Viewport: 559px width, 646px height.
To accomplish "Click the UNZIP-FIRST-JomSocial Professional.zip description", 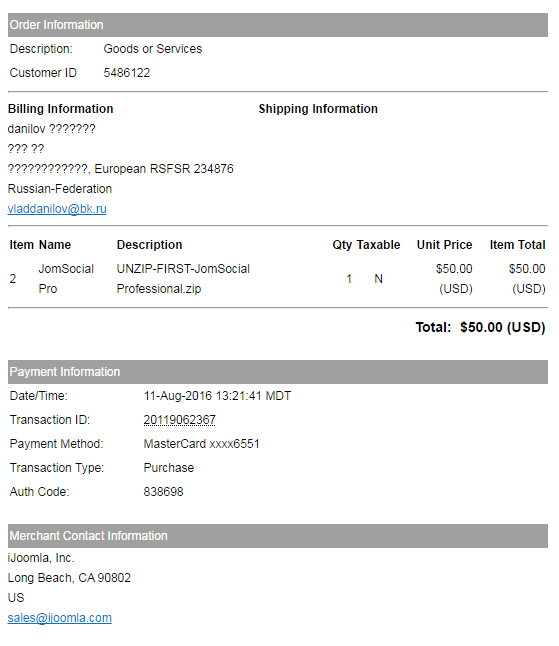I will tap(183, 279).
